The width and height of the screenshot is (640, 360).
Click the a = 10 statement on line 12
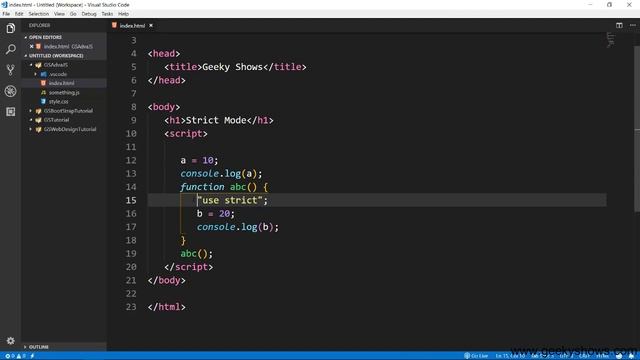click(199, 160)
